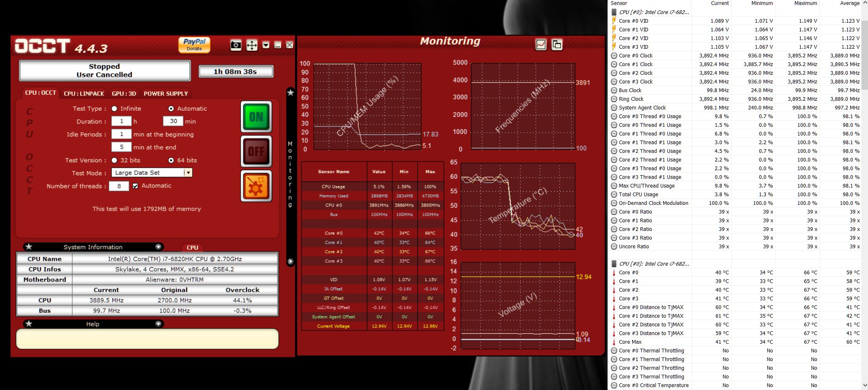Select the 32 bits test version
This screenshot has height=390, width=868.
point(114,160)
